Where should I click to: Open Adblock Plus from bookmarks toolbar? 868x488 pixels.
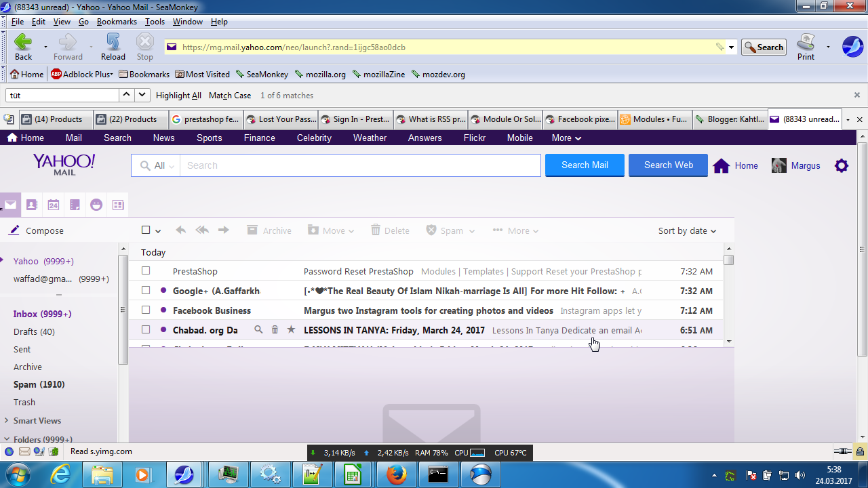pos(82,75)
